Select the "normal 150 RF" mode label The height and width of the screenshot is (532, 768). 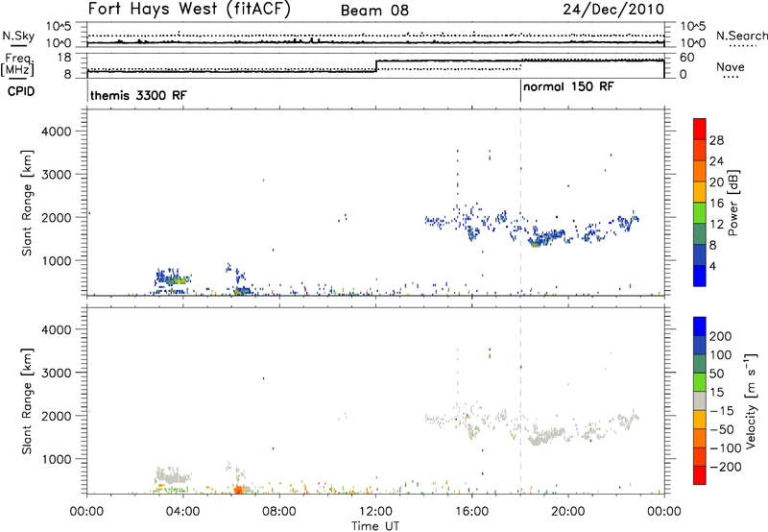pyautogui.click(x=568, y=86)
